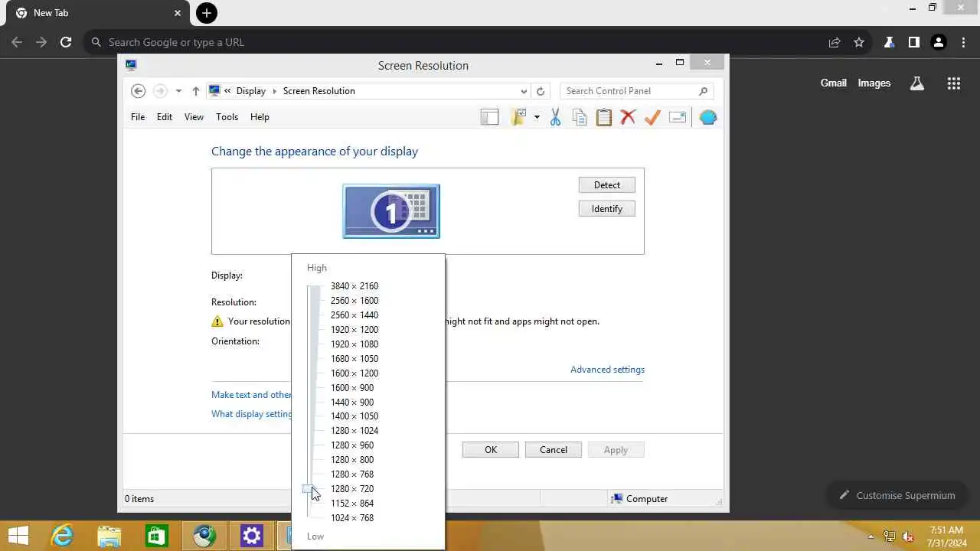This screenshot has width=980, height=551.
Task: Click the red X Delete icon
Action: 628,117
